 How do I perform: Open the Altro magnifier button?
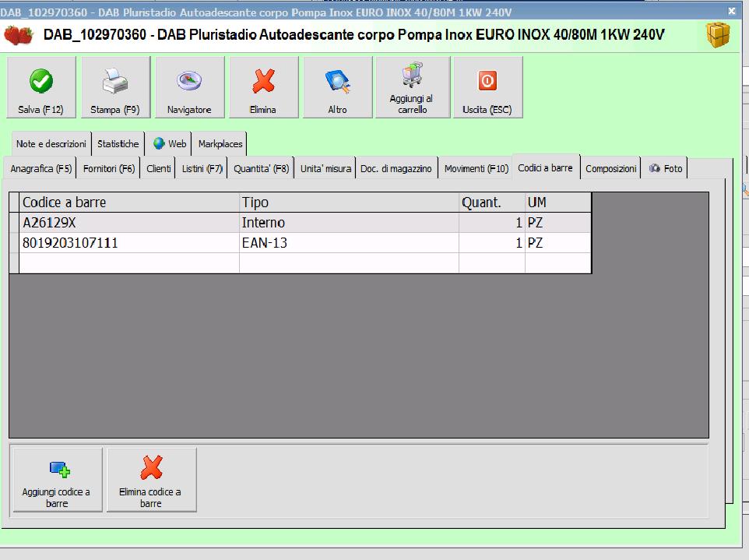coord(338,87)
